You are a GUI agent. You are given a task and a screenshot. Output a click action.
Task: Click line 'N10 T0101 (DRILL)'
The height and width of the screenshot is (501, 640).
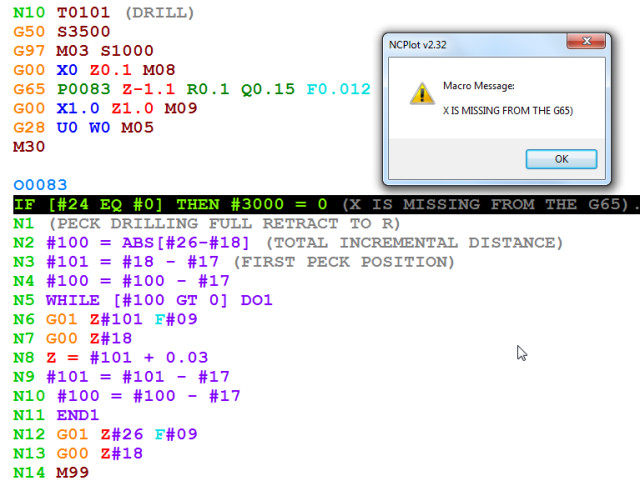[x=104, y=13]
